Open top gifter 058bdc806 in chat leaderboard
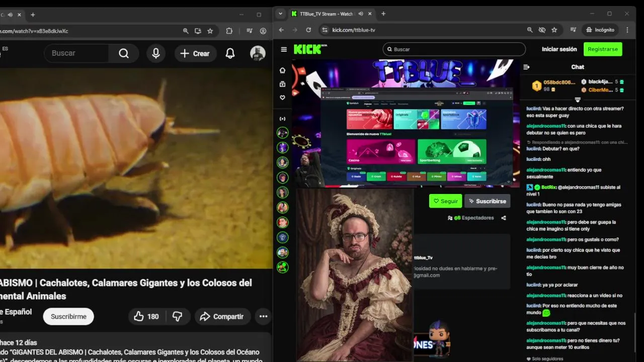This screenshot has height=362, width=644. (x=554, y=86)
